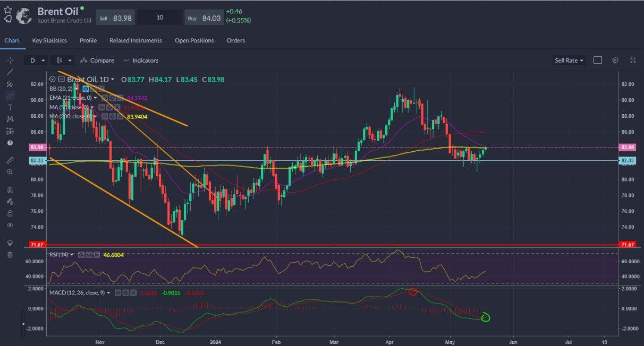Select the ruler measure tool
This screenshot has width=644, height=346.
(x=10, y=160)
